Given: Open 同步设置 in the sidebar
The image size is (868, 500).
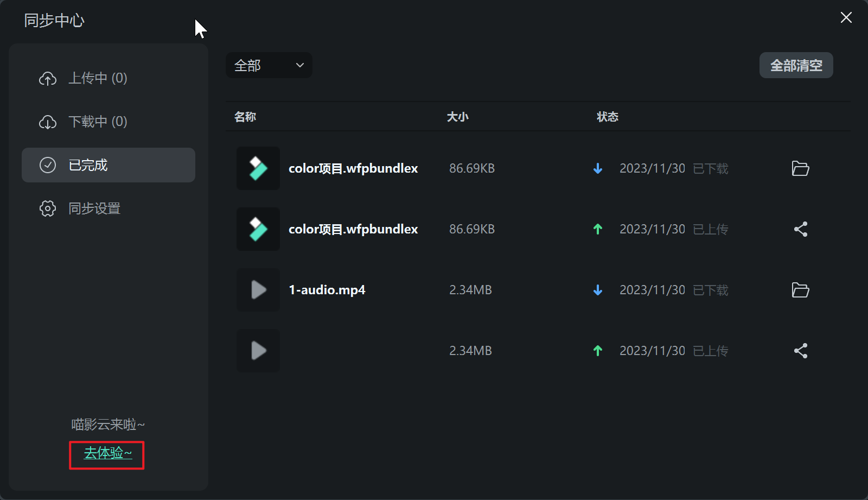Looking at the screenshot, I should click(94, 208).
